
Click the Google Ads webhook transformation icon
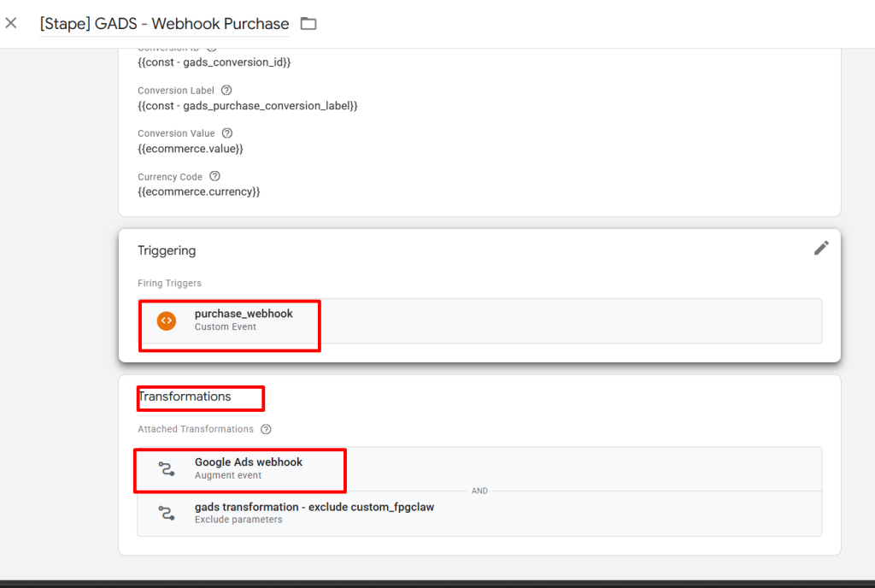[x=167, y=468]
